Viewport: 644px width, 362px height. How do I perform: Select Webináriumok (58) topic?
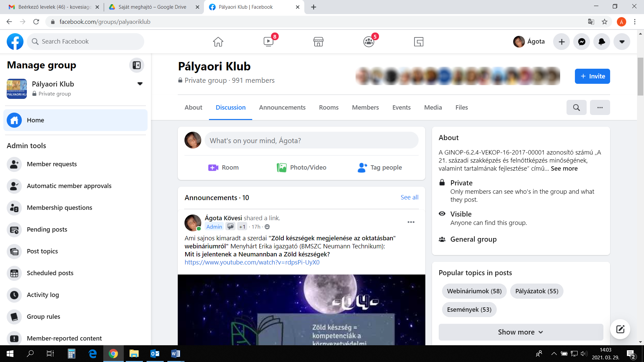474,291
